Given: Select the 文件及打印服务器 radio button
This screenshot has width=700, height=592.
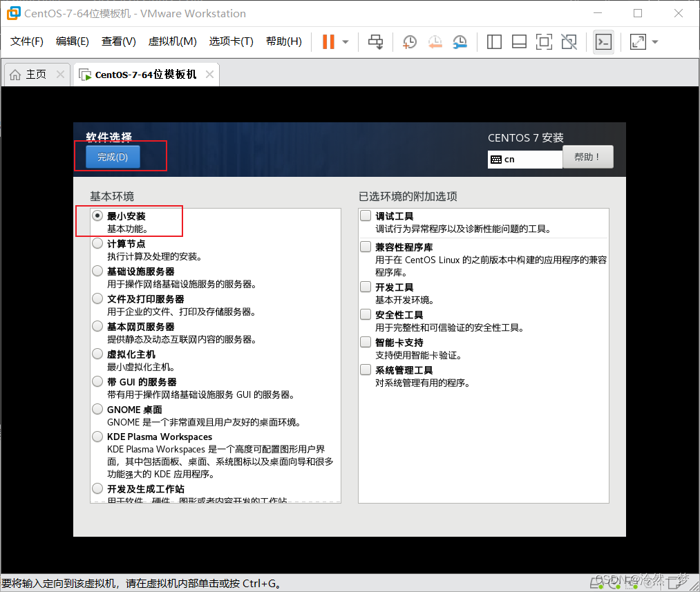Looking at the screenshot, I should pyautogui.click(x=97, y=299).
